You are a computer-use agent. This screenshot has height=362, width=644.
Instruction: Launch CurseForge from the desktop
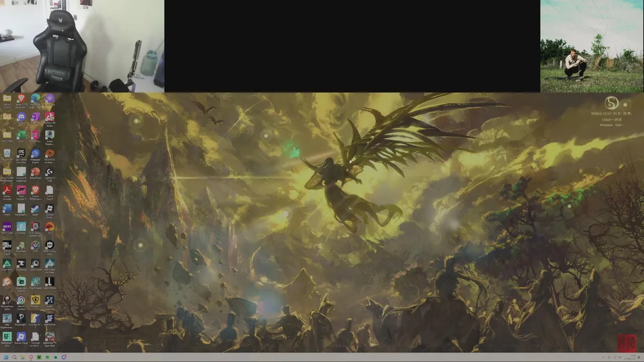(21, 265)
